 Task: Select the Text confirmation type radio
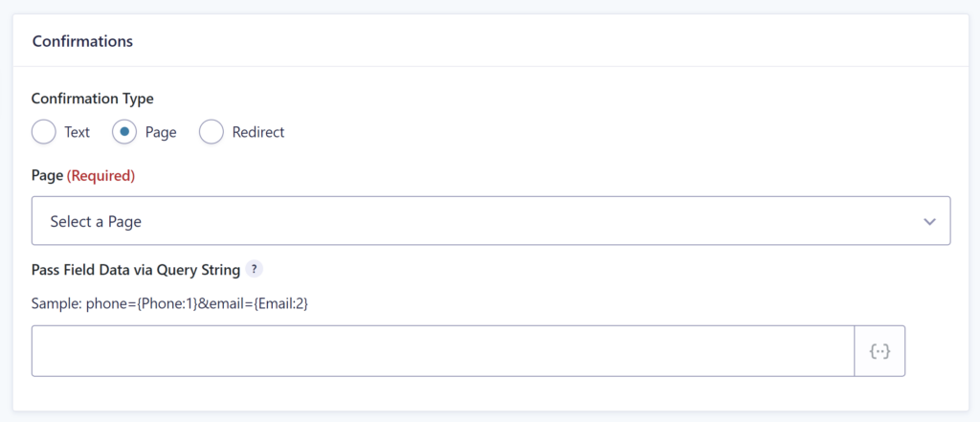[x=43, y=132]
